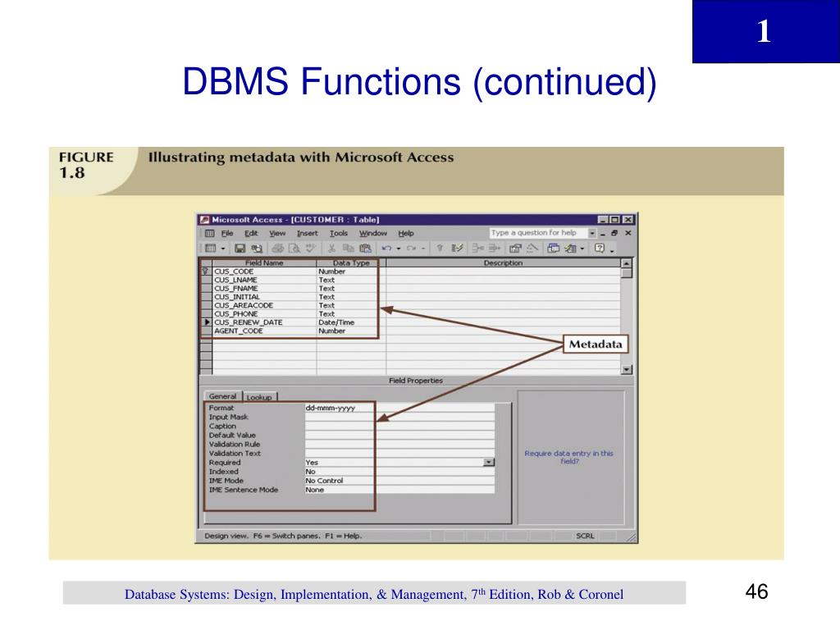The width and height of the screenshot is (840, 630).
Task: Open the Help menu
Action: (x=406, y=234)
